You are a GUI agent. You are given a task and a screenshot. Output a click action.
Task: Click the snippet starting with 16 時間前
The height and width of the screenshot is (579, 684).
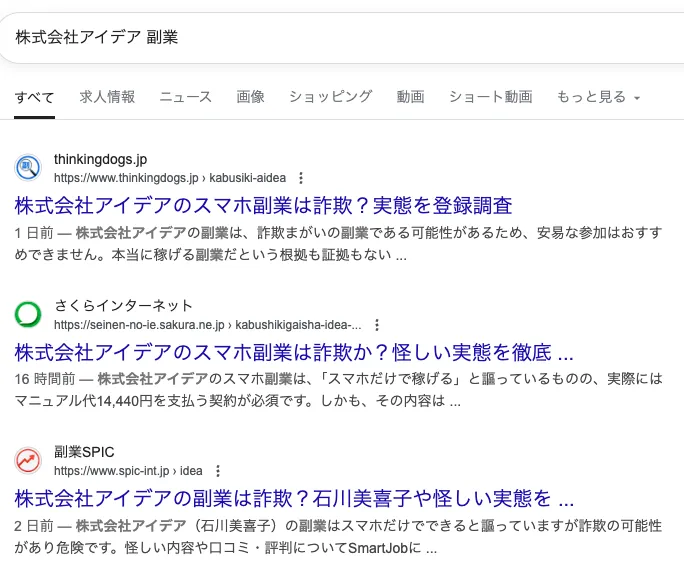[x=338, y=390]
